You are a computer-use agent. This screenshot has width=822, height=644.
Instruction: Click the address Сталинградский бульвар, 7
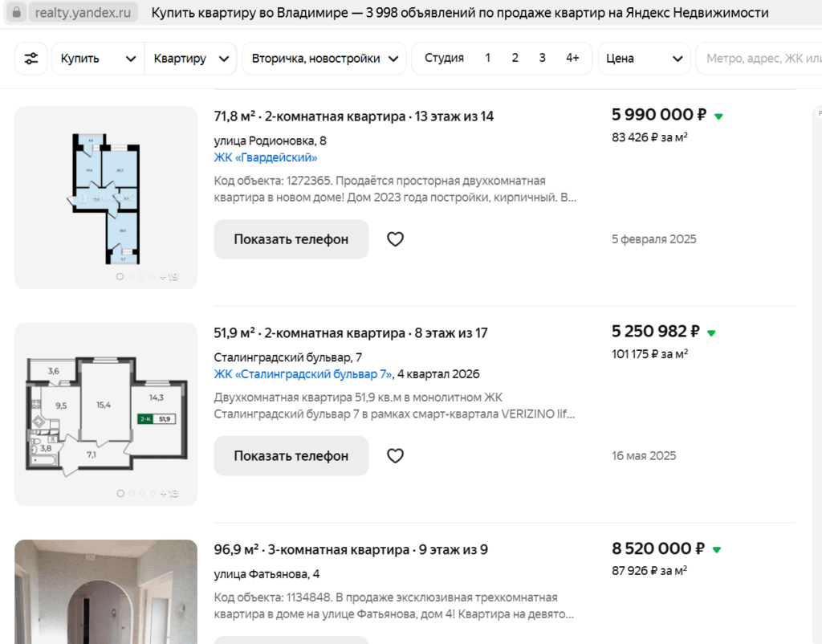click(288, 357)
